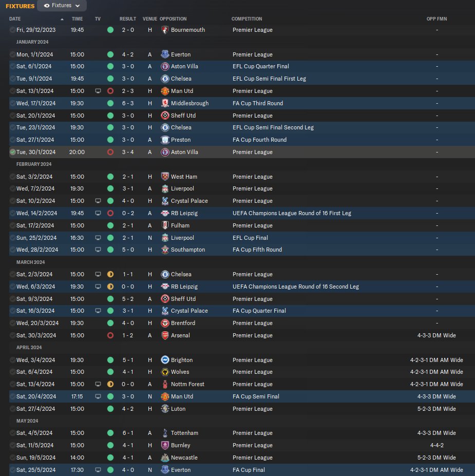This screenshot has width=475, height=476.
Task: Toggle check mark on Mon, 1/1/2024 fixture
Action: [x=12, y=54]
